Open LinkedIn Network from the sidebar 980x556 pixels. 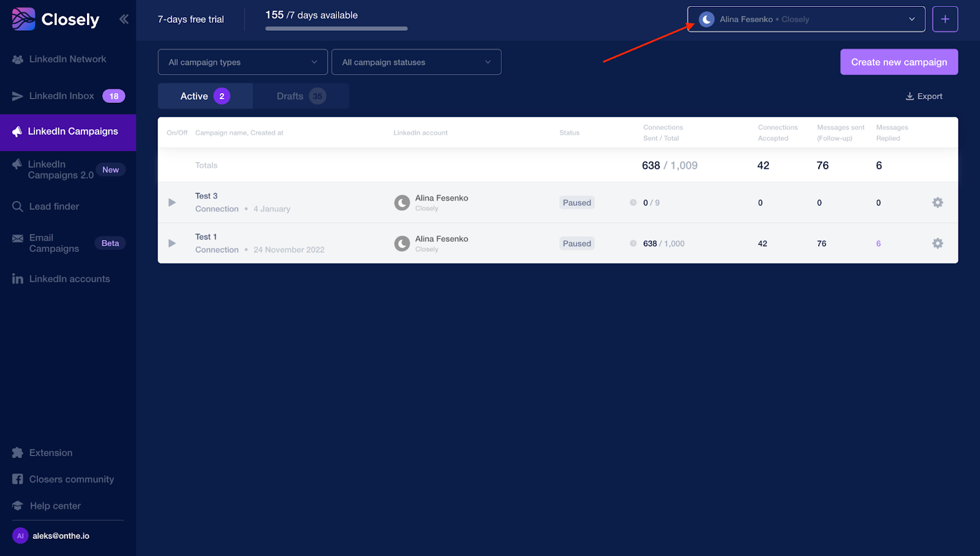67,59
